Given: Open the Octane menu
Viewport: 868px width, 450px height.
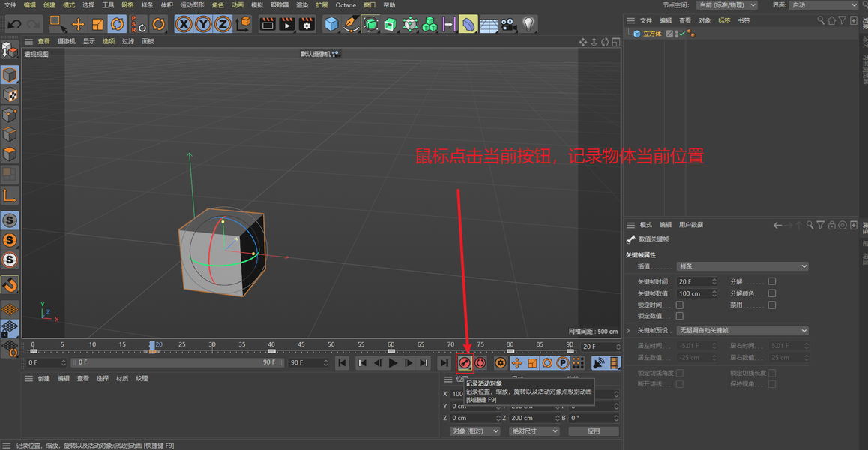Looking at the screenshot, I should (346, 5).
